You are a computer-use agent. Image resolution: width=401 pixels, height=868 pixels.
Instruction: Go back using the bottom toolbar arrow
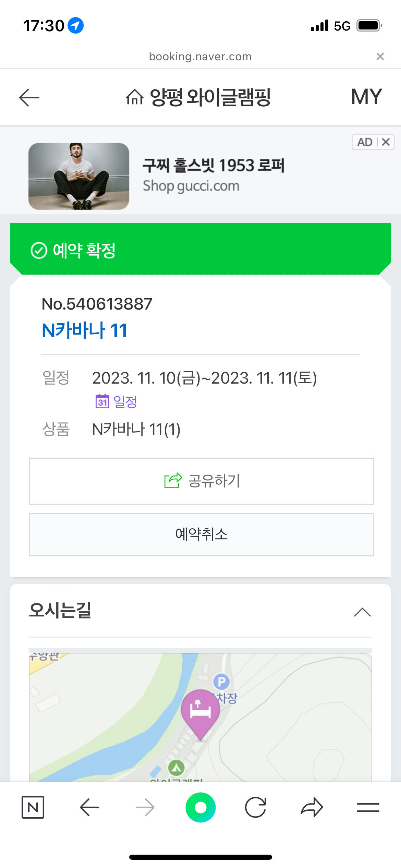point(89,807)
